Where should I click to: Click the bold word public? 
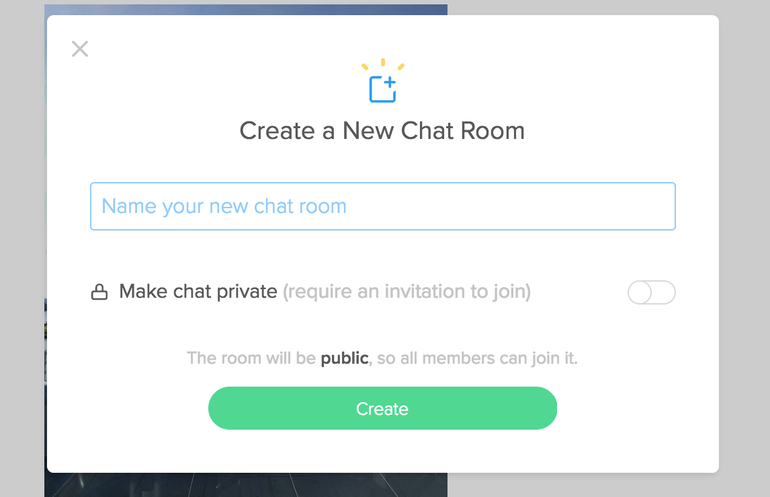point(344,358)
